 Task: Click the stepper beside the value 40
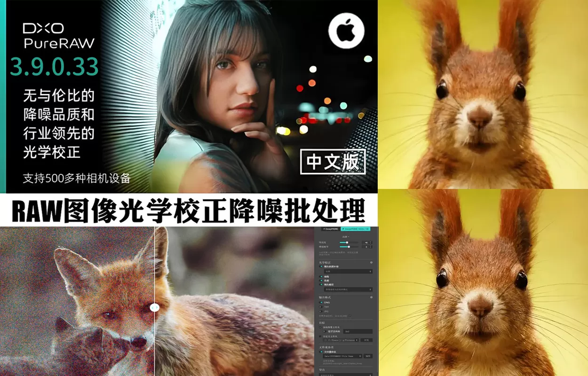point(371,243)
